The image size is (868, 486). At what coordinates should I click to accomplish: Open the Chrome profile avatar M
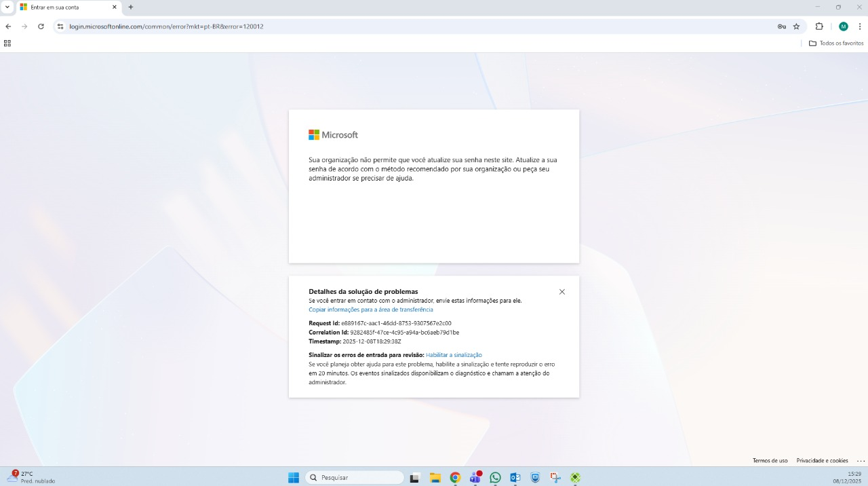[x=844, y=26]
